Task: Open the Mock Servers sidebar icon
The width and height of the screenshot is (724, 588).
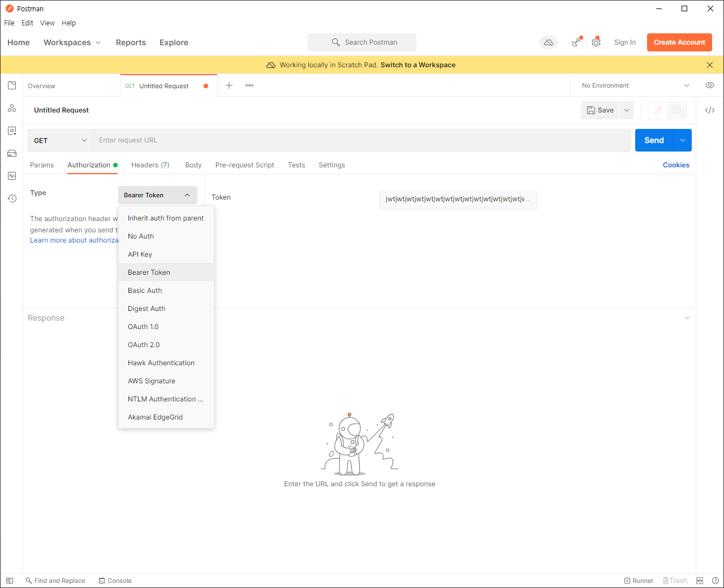Action: 12,153
